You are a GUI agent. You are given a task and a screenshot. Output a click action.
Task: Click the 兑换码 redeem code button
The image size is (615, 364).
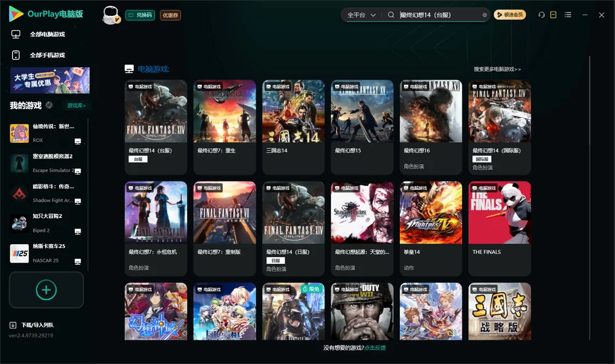point(140,15)
